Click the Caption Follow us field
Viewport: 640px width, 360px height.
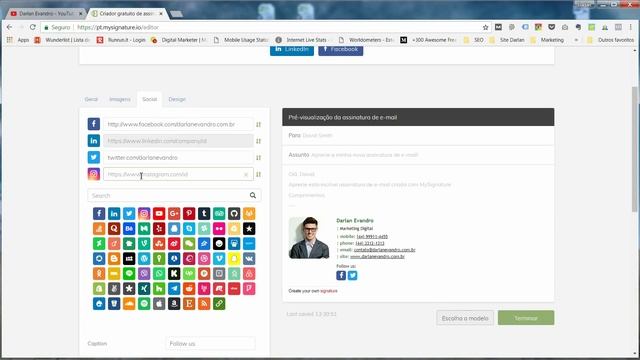(210, 344)
